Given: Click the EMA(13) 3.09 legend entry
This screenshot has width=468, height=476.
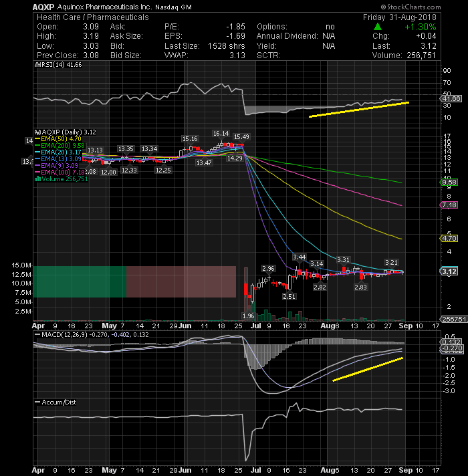Looking at the screenshot, I should tap(58, 159).
